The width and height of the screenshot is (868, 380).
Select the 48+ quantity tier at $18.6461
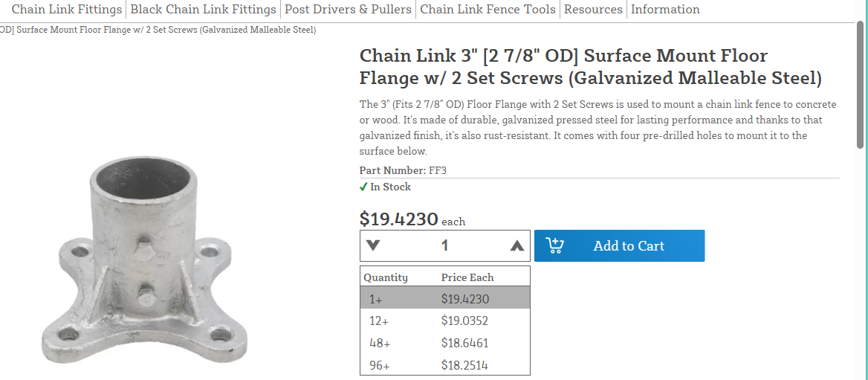(x=445, y=343)
